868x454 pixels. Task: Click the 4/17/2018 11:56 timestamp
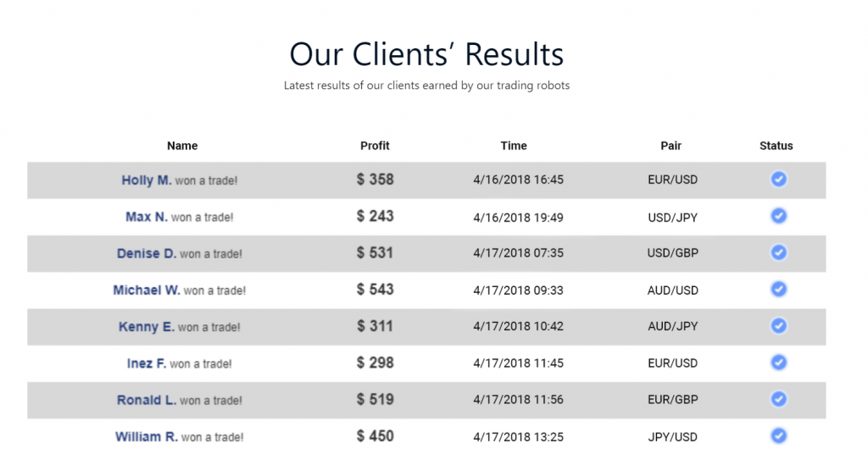pyautogui.click(x=518, y=400)
